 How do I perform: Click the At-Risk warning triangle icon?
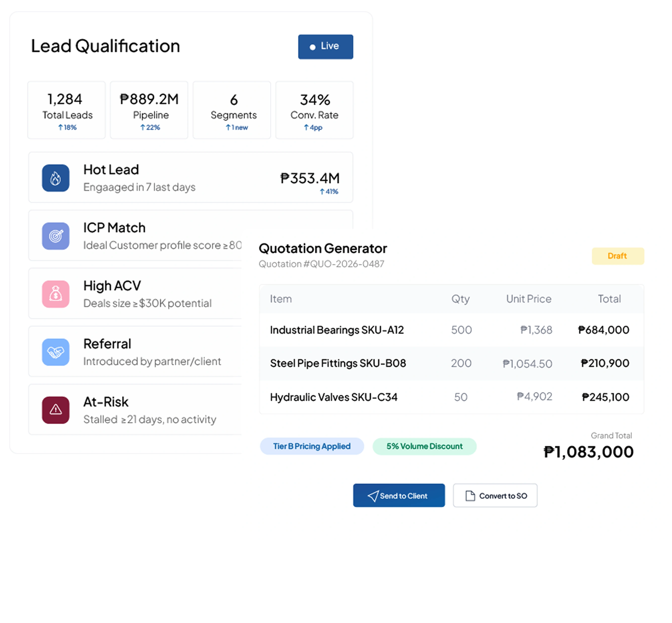pos(56,410)
